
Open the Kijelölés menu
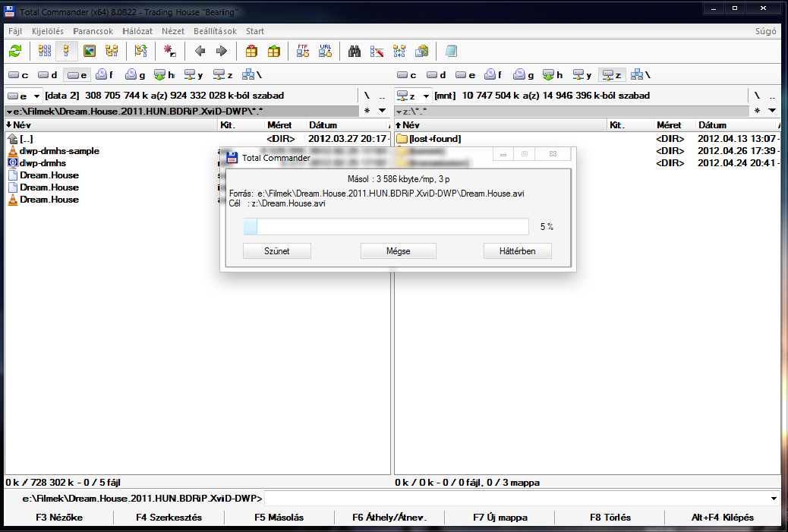click(x=48, y=31)
